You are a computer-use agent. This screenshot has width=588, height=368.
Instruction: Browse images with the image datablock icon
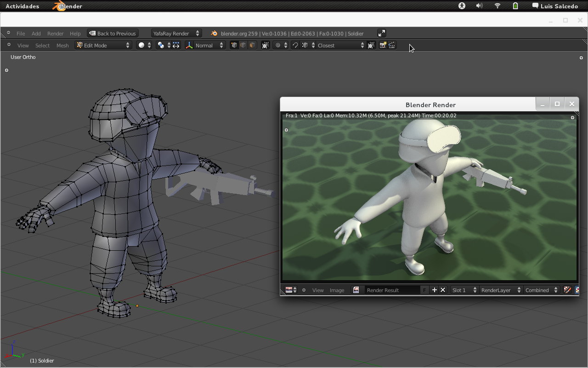356,290
